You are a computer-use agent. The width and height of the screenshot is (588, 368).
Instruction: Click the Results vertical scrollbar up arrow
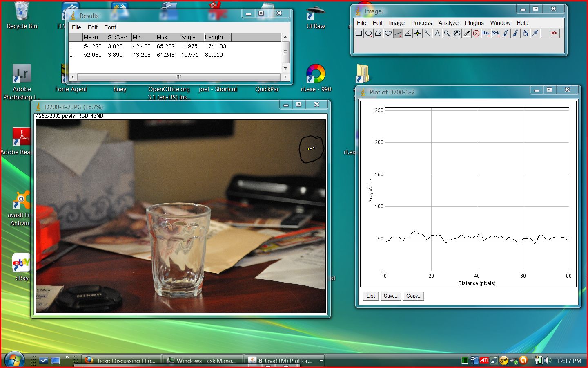pos(285,37)
